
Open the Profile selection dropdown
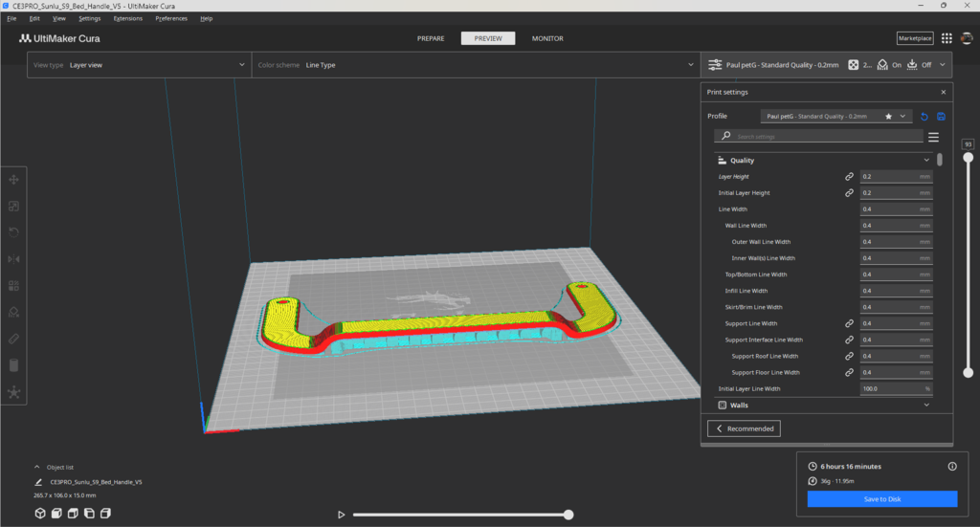click(836, 116)
